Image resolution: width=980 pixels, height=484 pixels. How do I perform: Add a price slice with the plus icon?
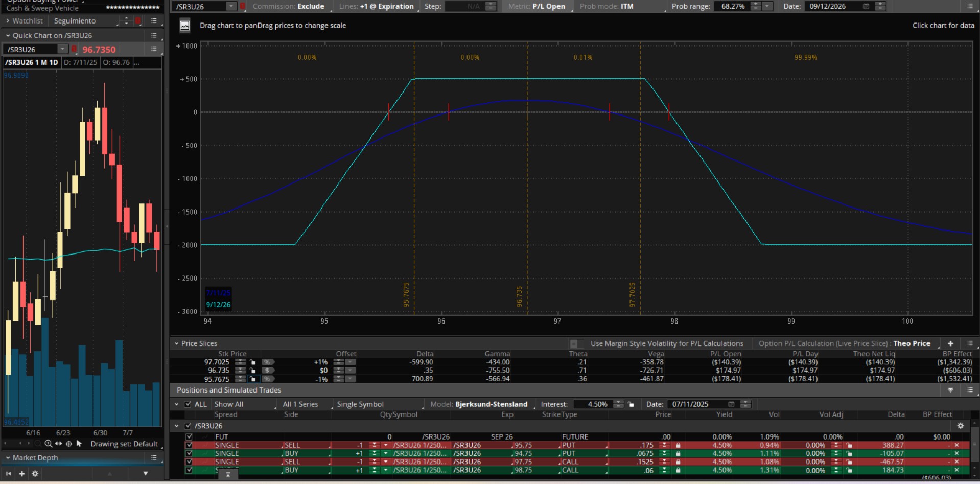[x=950, y=343]
